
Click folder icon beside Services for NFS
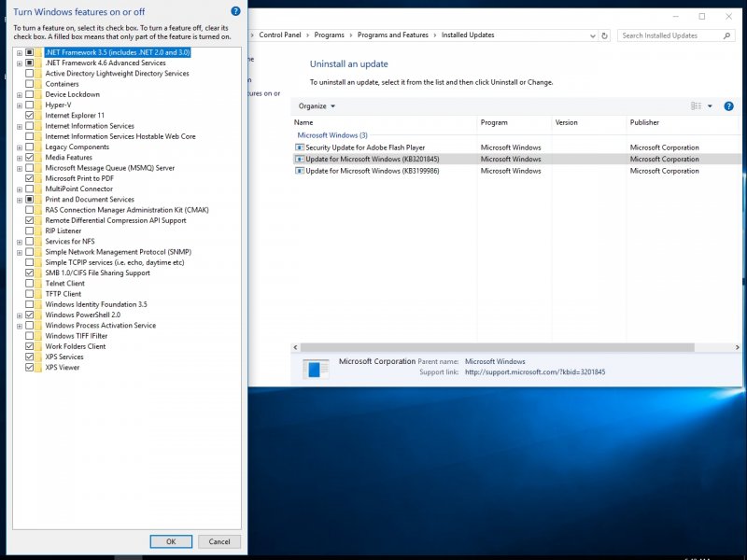38,242
